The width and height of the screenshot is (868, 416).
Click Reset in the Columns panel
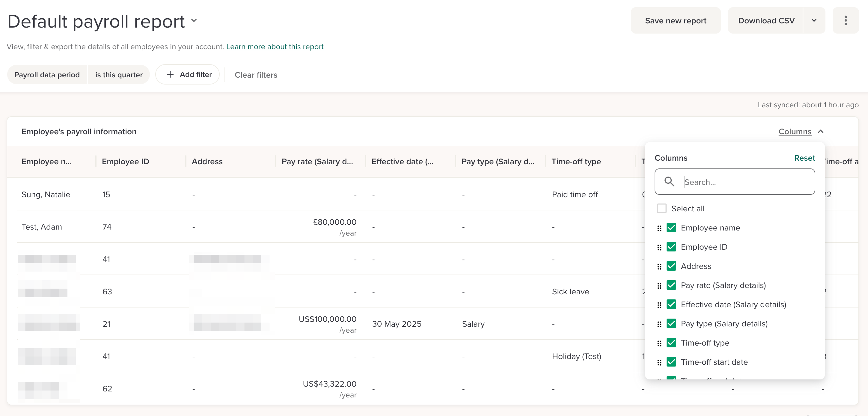(804, 158)
